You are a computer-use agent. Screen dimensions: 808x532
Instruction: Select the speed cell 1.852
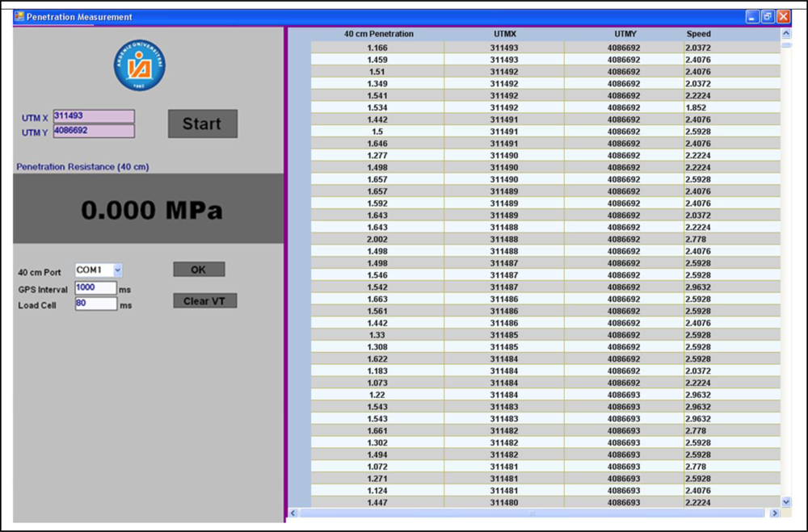point(732,107)
